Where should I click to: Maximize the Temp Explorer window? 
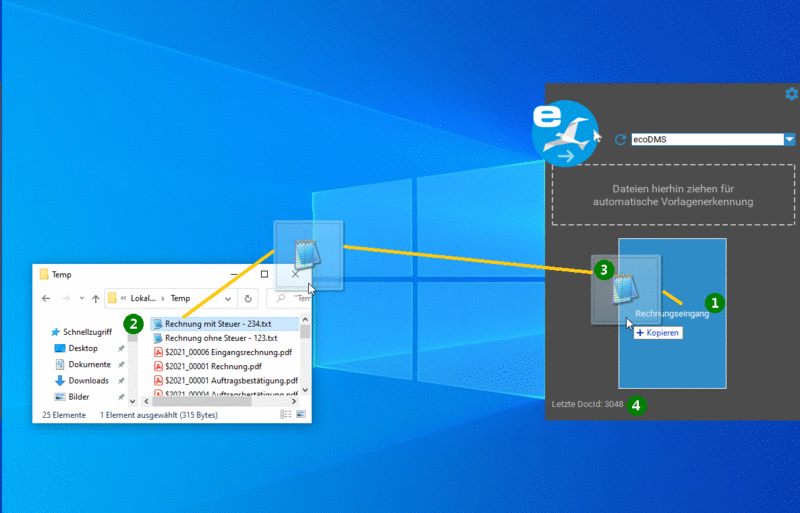[264, 274]
